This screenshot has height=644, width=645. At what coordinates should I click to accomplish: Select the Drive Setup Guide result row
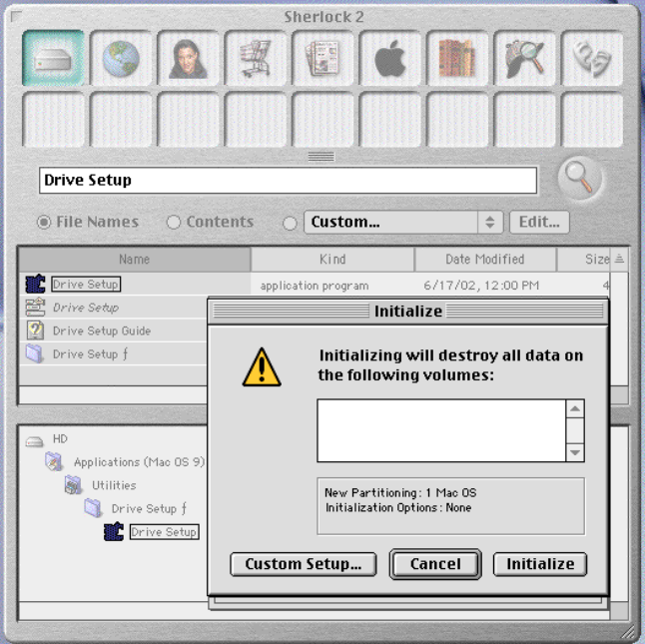(x=102, y=331)
